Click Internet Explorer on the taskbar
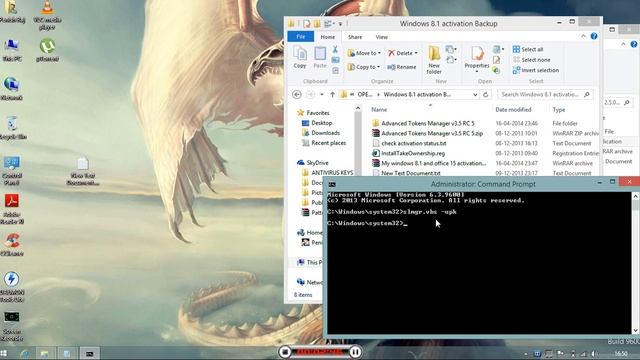Screen dimensions: 640x360 pyautogui.click(x=25, y=353)
